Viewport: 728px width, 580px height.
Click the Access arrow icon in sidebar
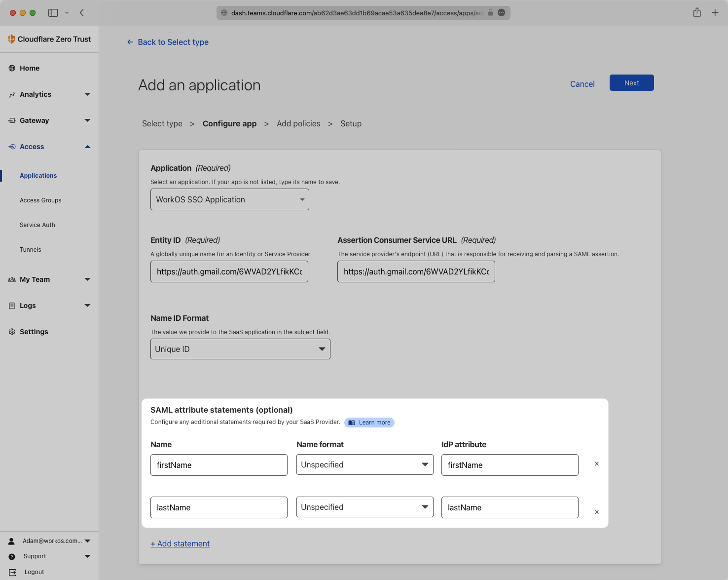(87, 147)
